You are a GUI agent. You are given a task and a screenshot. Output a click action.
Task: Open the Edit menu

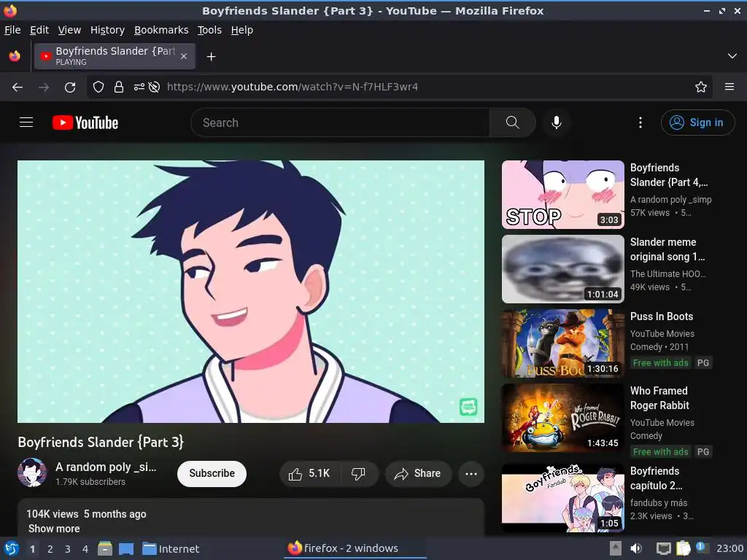[x=39, y=30]
